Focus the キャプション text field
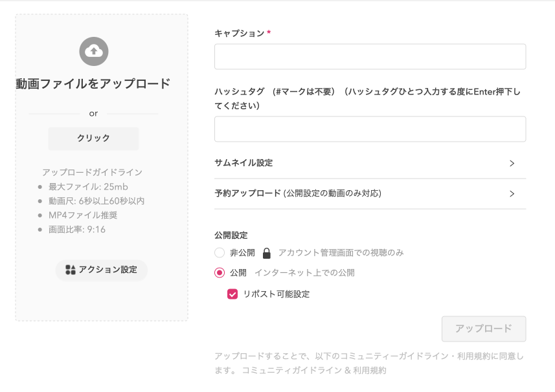Screen dimensions: 555x392 [370, 56]
